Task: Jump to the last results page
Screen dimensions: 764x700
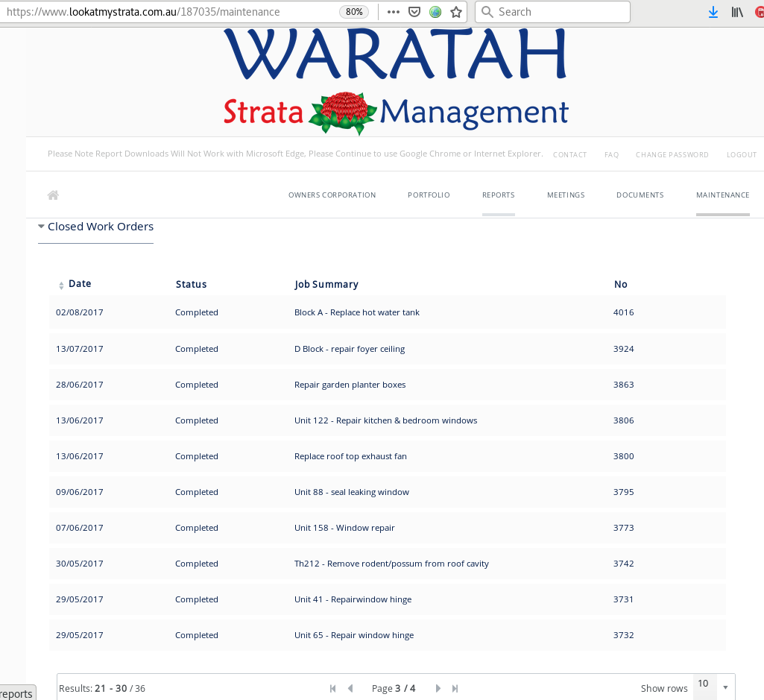Action: pos(455,688)
